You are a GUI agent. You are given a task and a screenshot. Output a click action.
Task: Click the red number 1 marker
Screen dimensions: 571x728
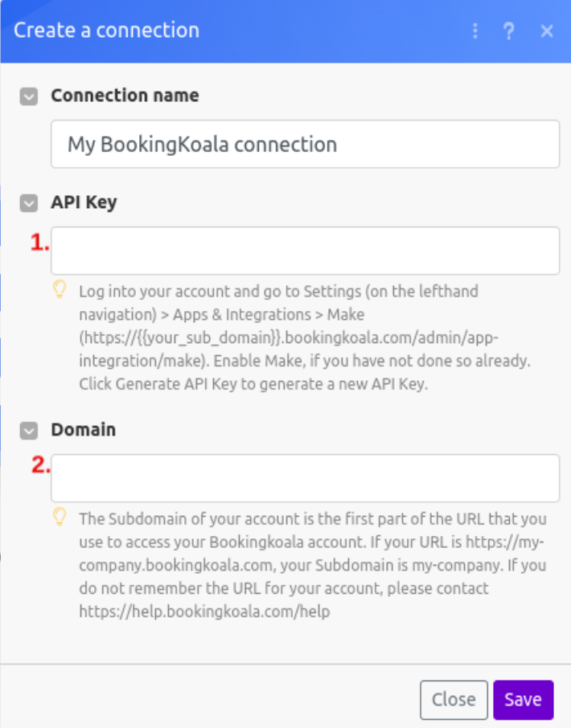point(39,243)
